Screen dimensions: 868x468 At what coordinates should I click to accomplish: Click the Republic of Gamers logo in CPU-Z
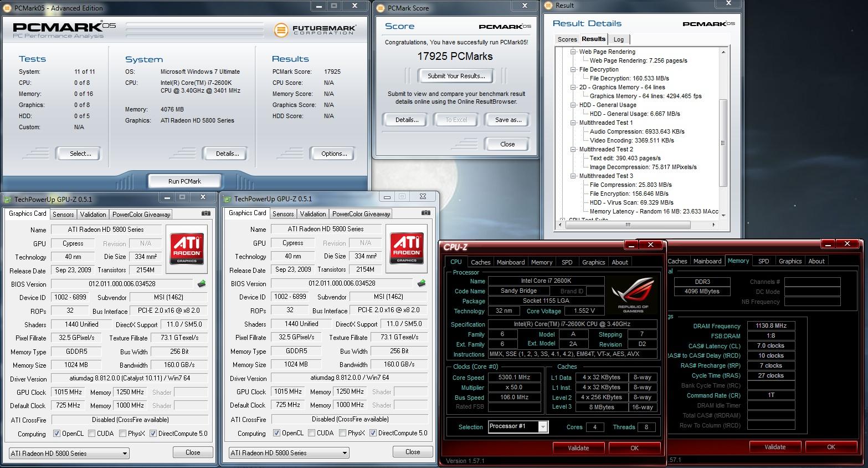tap(633, 294)
